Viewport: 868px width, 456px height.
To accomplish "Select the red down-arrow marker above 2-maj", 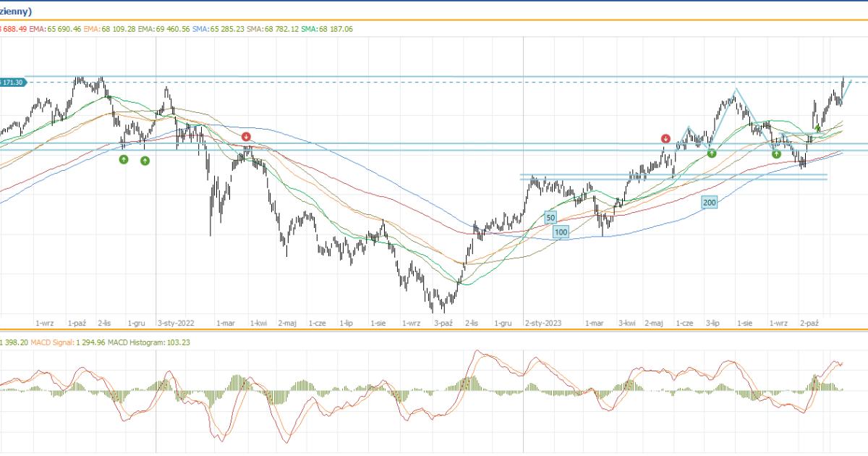I will [665, 138].
